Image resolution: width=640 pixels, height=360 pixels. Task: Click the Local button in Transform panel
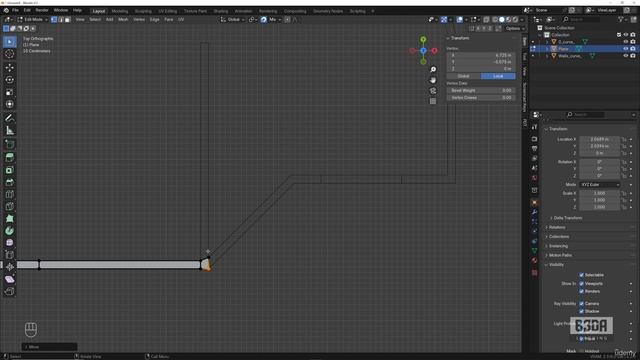tap(498, 76)
